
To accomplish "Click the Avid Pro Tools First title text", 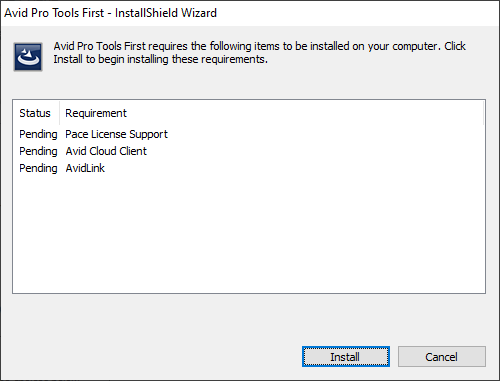I will [x=54, y=13].
